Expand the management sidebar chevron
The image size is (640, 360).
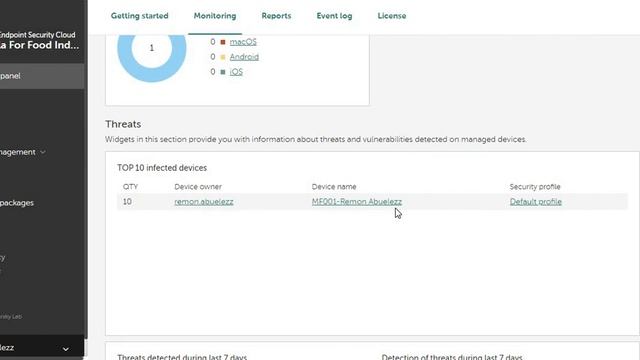[x=43, y=152]
